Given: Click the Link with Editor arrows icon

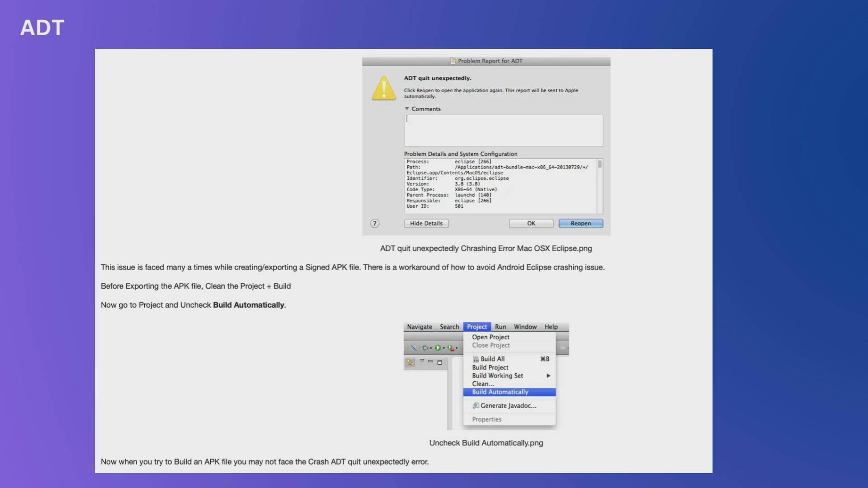Looking at the screenshot, I should [x=410, y=362].
